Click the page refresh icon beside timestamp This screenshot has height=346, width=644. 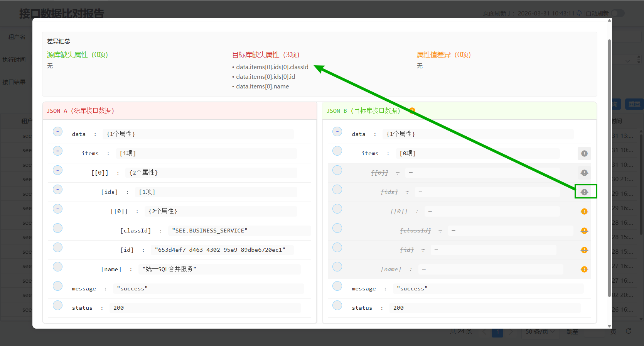click(x=579, y=13)
